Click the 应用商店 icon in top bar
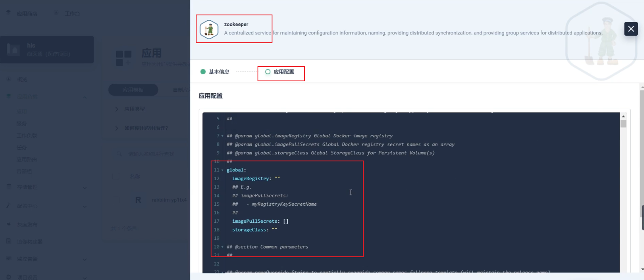Image resolution: width=644 pixels, height=280 pixels. pos(8,13)
